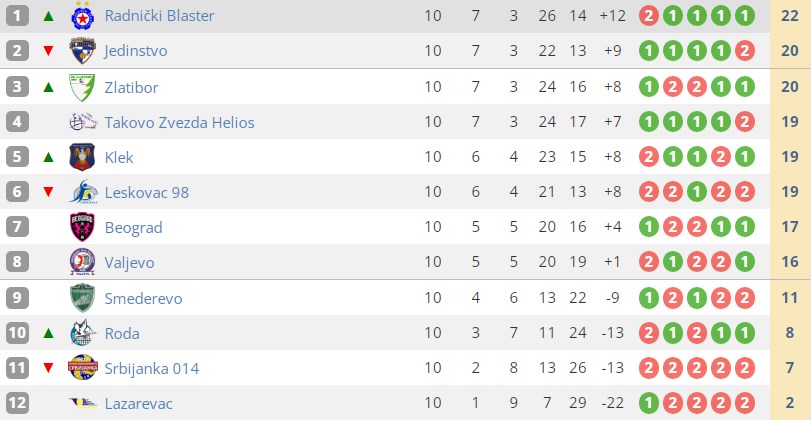
Task: Click Lazarevac's green win form circle
Action: pyautogui.click(x=649, y=403)
